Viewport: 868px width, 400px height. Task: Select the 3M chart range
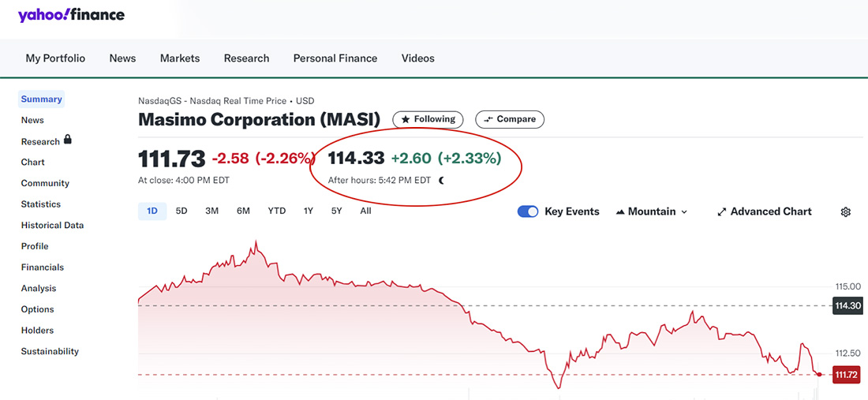tap(212, 211)
